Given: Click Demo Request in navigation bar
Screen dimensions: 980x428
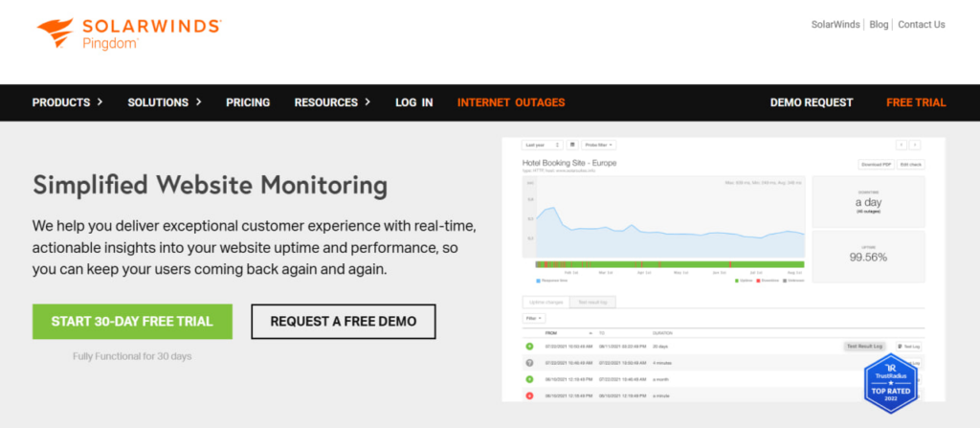Looking at the screenshot, I should [x=812, y=102].
